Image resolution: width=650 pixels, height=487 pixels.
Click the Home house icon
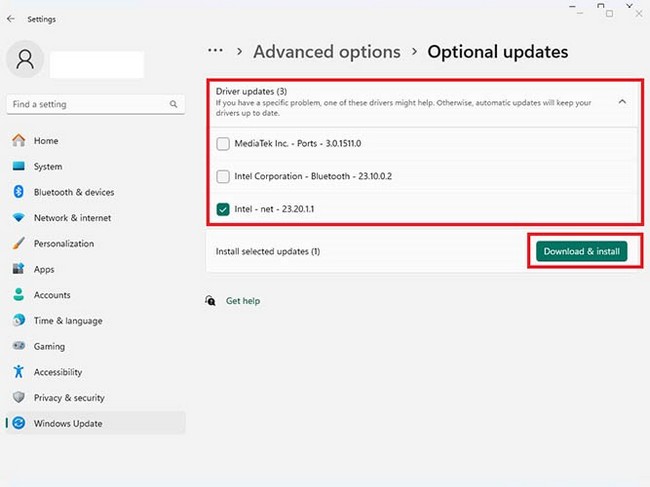click(x=19, y=140)
